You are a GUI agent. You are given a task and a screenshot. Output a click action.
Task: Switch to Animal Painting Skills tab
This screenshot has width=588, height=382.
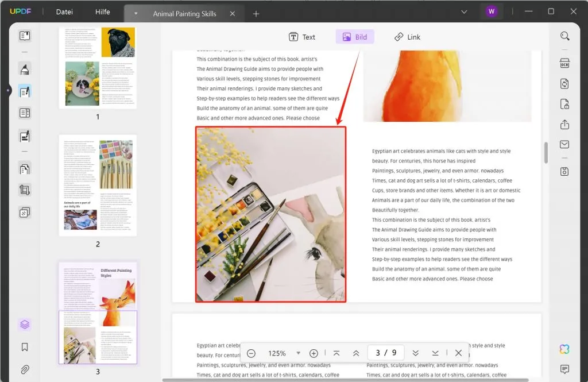click(x=184, y=14)
